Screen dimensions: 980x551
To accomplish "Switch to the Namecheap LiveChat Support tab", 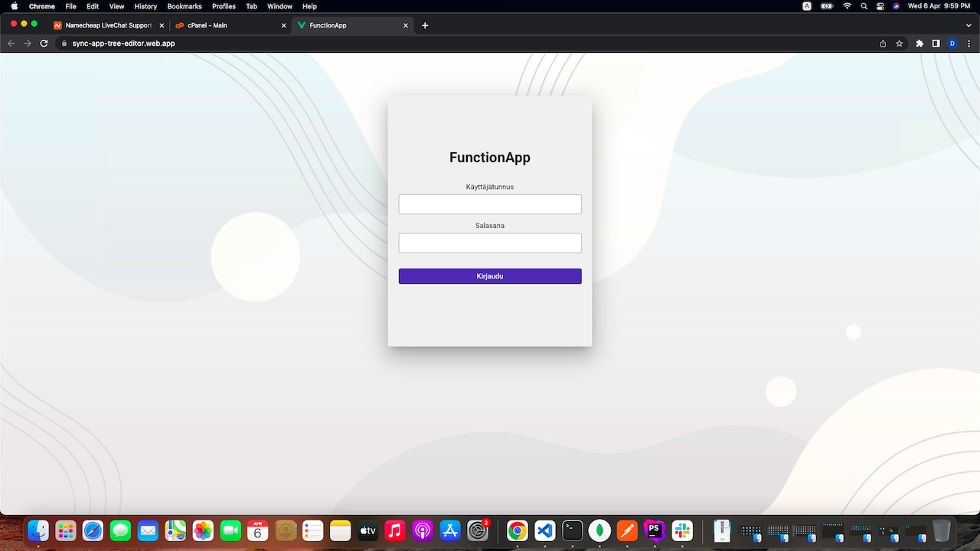I will [x=107, y=25].
